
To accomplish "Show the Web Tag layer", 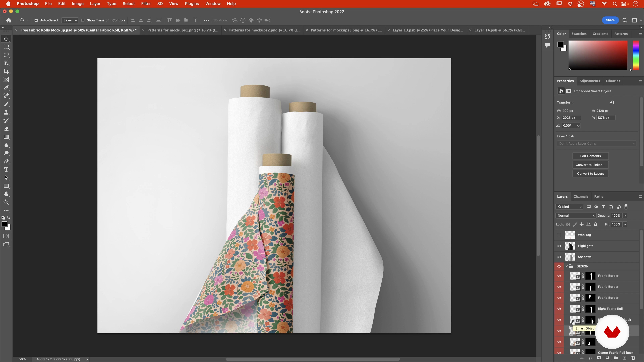I will (x=559, y=235).
